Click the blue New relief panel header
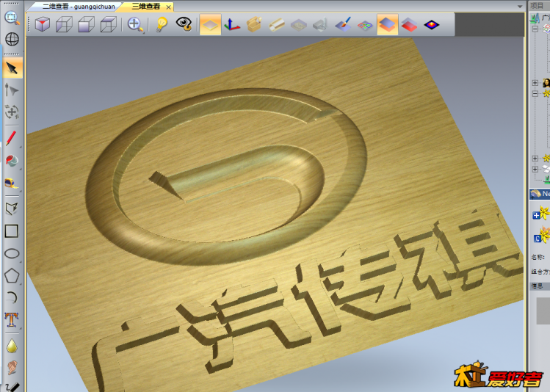Image resolution: width=550 pixels, height=392 pixels. [x=540, y=194]
